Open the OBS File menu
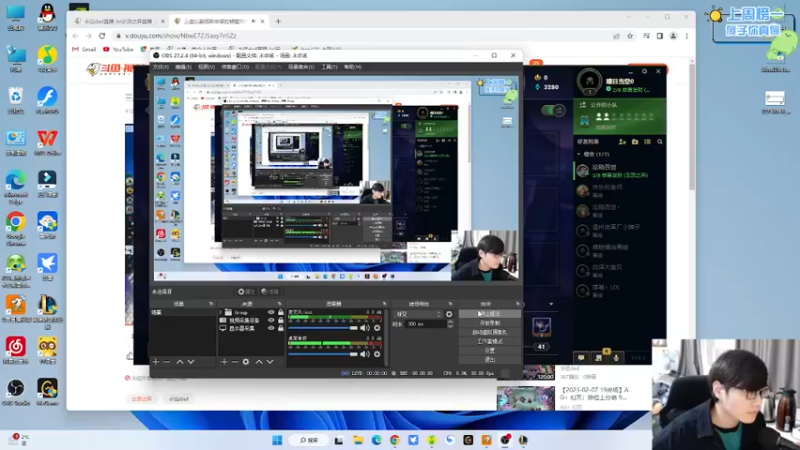800x450 pixels. pos(161,67)
